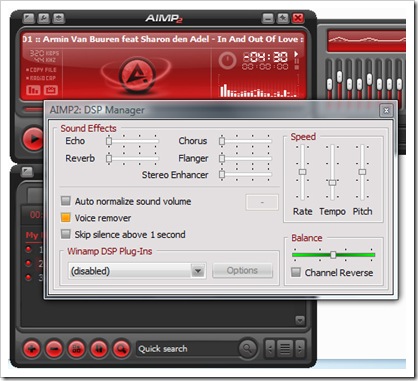Viewport: 418px width, 381px height.
Task: Click the red search magnifier playlist button
Action: pos(122,349)
